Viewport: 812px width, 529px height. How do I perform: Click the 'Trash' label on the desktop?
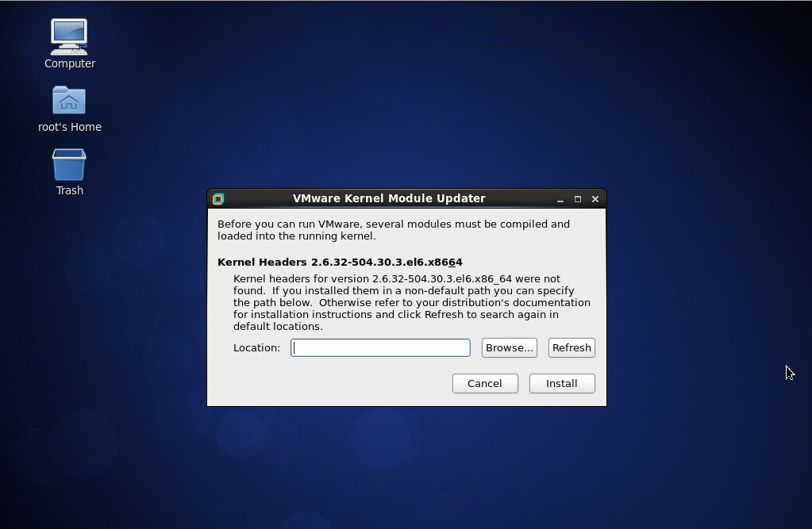pyautogui.click(x=70, y=190)
